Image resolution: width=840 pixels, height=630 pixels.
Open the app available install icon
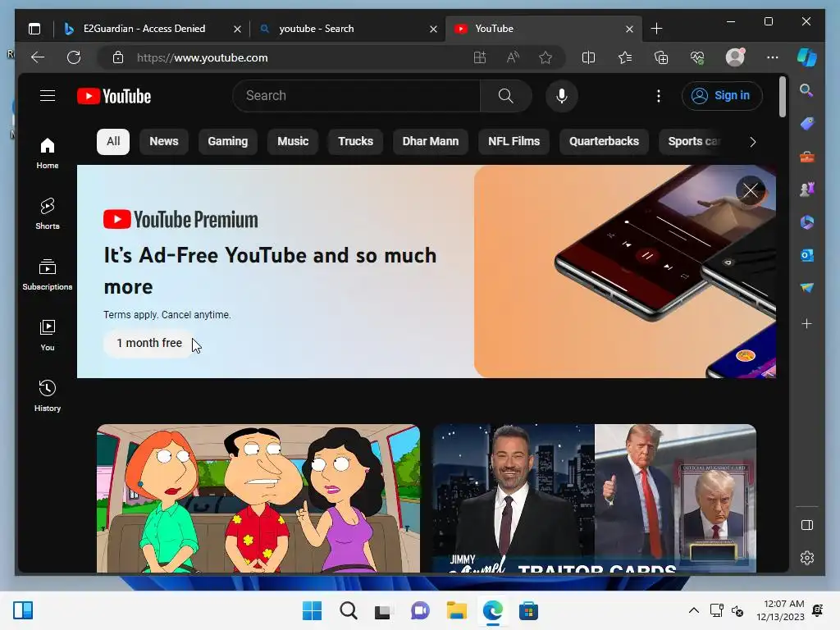(x=479, y=58)
